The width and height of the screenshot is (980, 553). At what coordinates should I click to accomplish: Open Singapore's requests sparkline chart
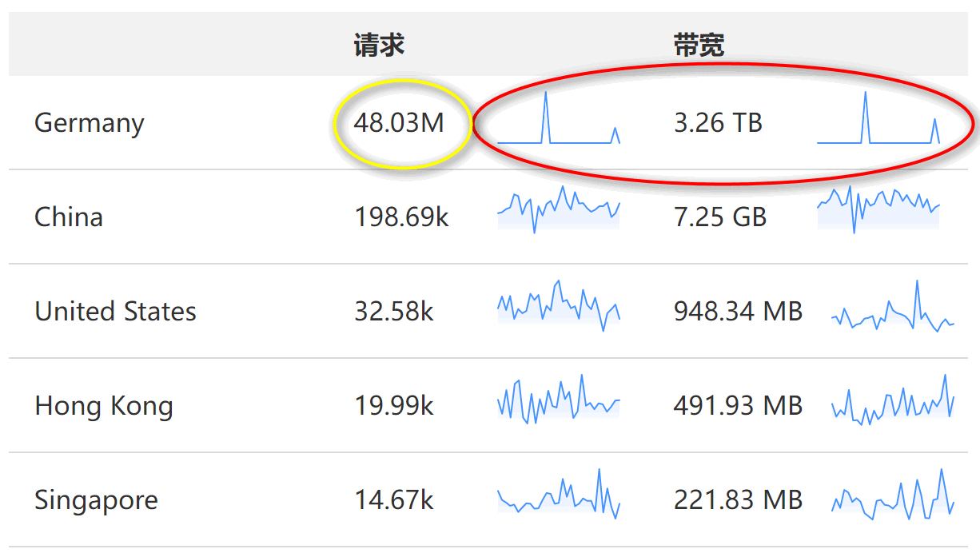click(558, 495)
